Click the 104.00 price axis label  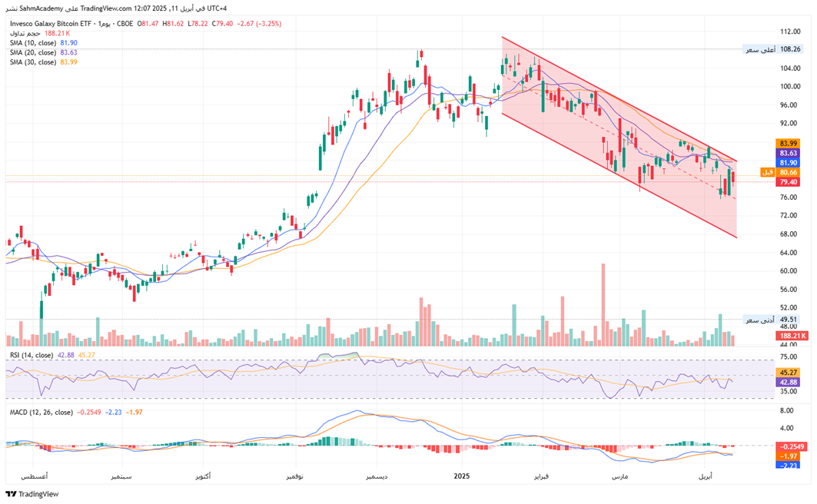[x=790, y=68]
